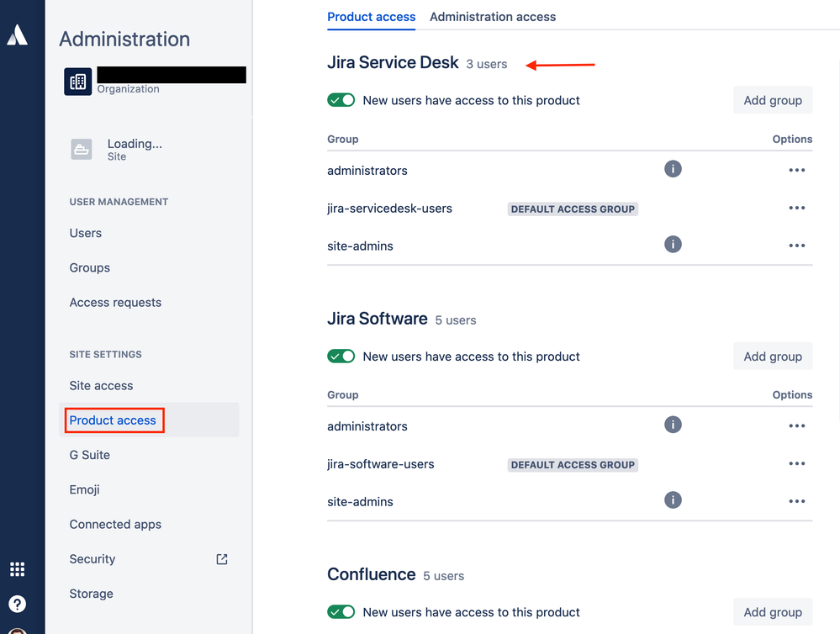The image size is (840, 634).
Task: Show info for Jira Software administrators group
Action: (x=673, y=425)
